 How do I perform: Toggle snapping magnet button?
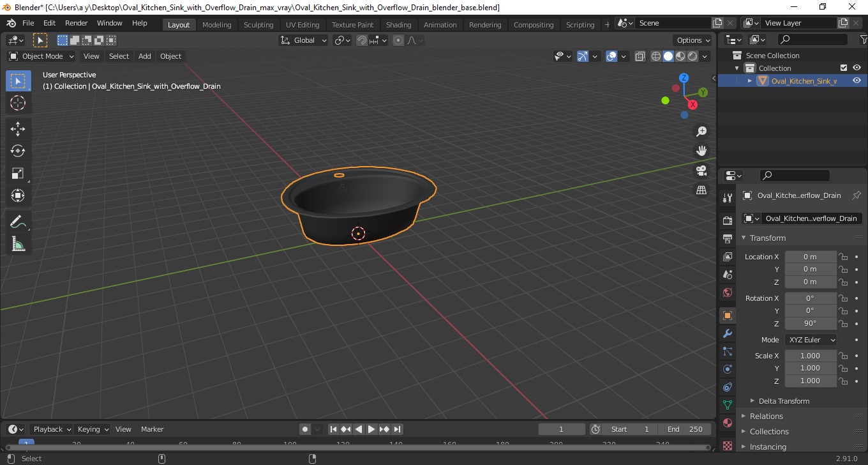click(362, 40)
